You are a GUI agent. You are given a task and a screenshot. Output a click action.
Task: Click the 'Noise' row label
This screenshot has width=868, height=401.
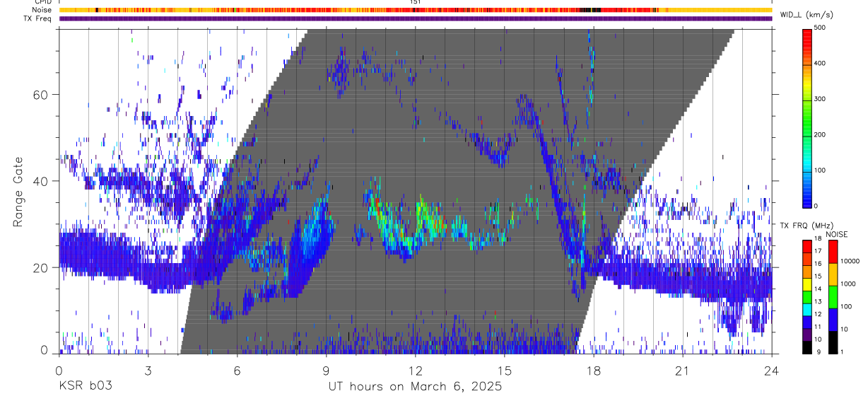(42, 10)
